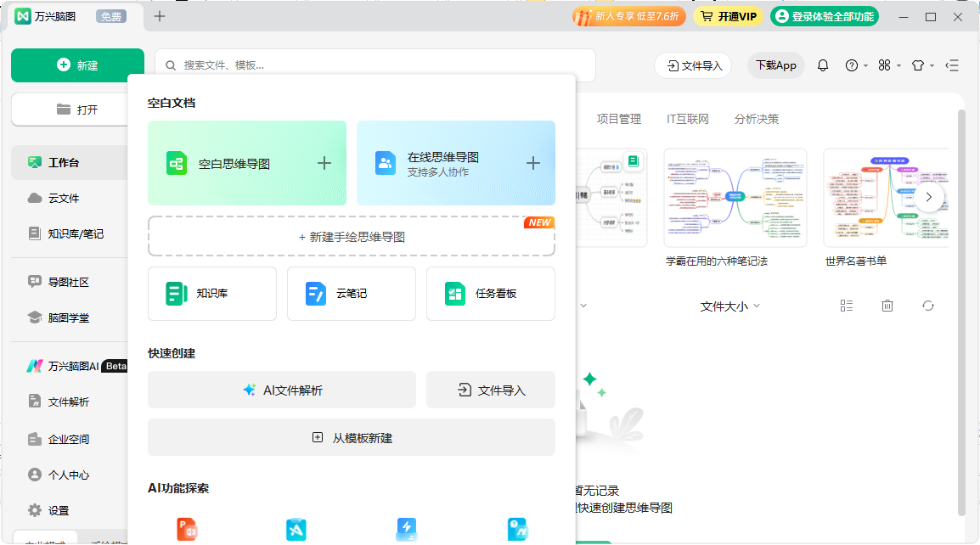Screen dimensions: 980x545
Task: Click the next-templates arrow button
Action: pyautogui.click(x=928, y=197)
